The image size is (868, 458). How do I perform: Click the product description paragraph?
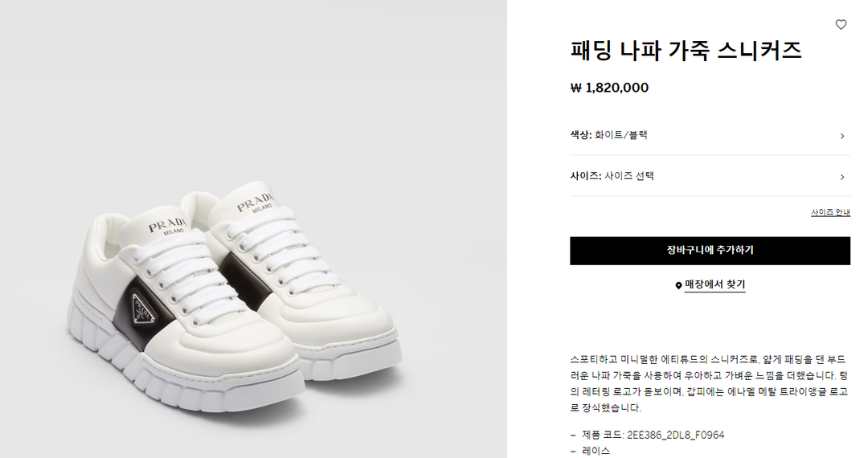pyautogui.click(x=709, y=383)
